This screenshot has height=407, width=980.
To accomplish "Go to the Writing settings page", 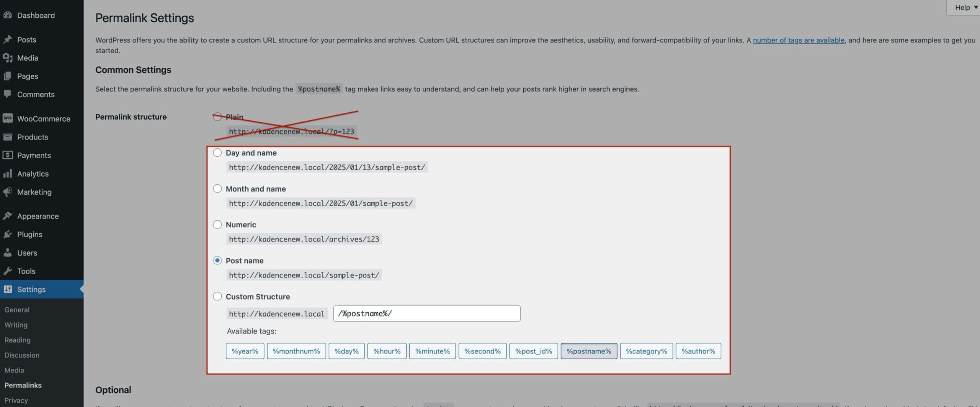I will (x=16, y=325).
